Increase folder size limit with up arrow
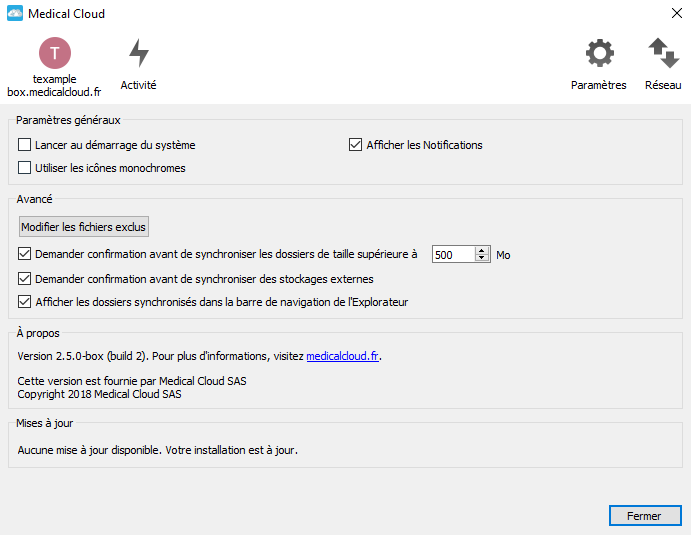The image size is (691, 535). [x=482, y=251]
